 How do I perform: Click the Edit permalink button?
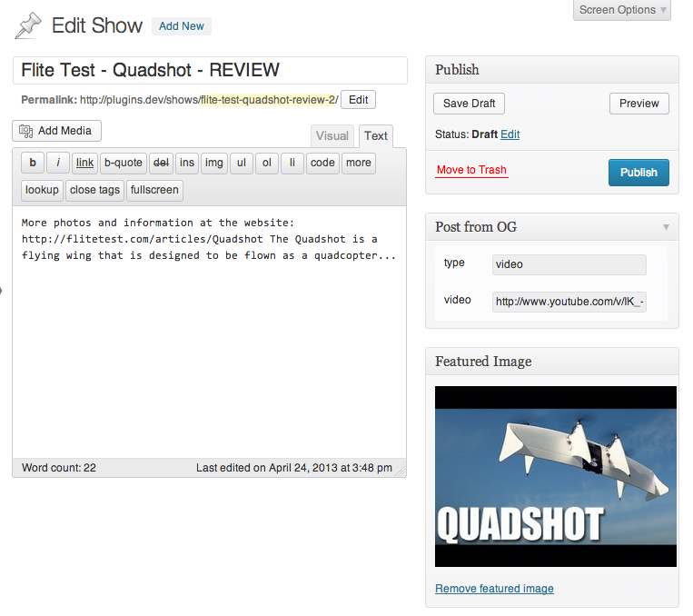(358, 100)
